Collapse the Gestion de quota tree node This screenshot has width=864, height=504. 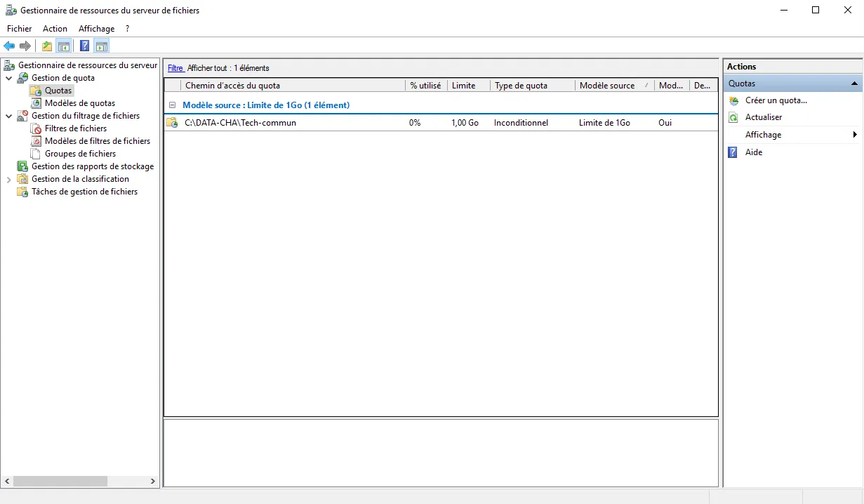(x=9, y=78)
